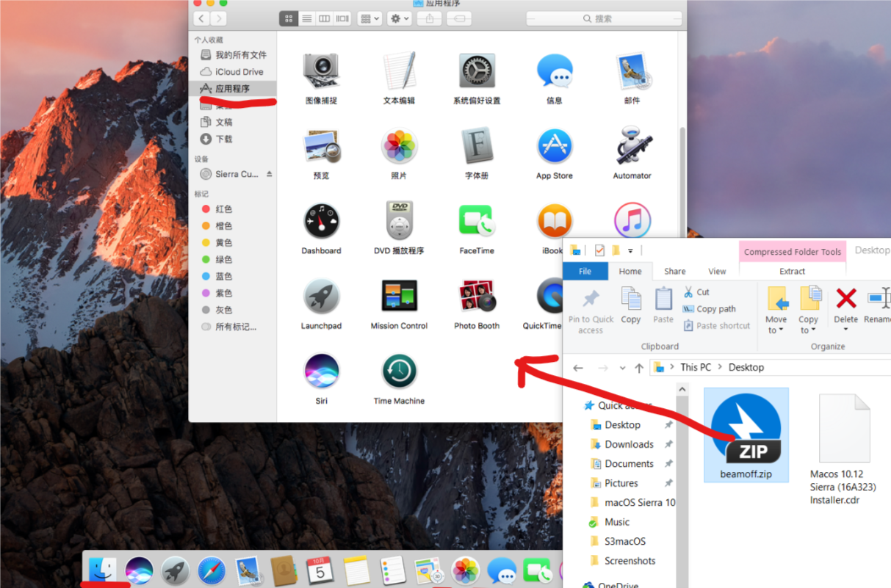Viewport: 891px width, 588px height.
Task: Click the Finder share button
Action: 430,18
